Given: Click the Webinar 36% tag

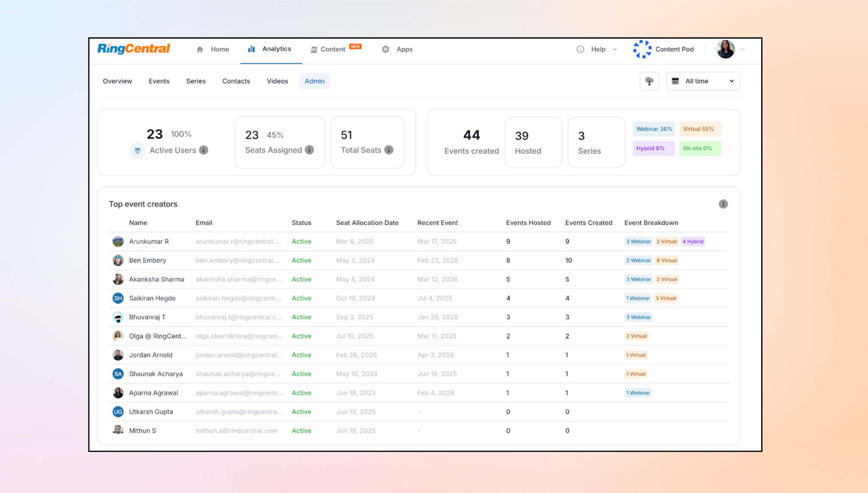Looking at the screenshot, I should pyautogui.click(x=654, y=129).
